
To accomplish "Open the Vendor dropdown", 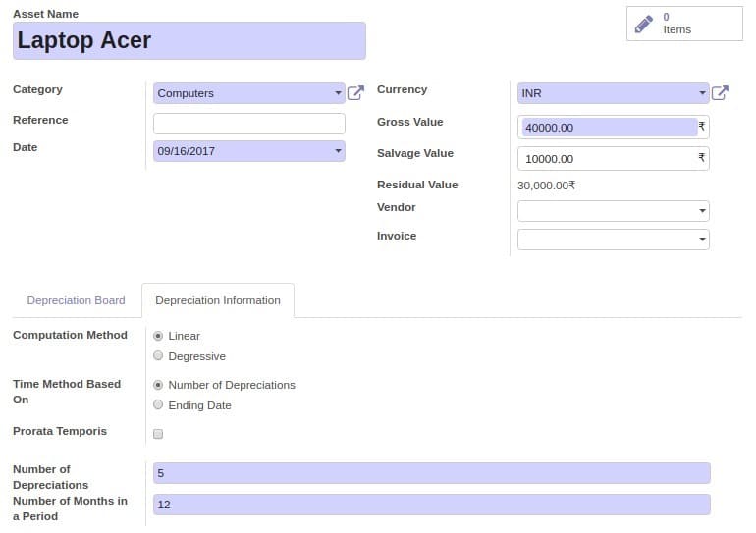I will tap(613, 211).
